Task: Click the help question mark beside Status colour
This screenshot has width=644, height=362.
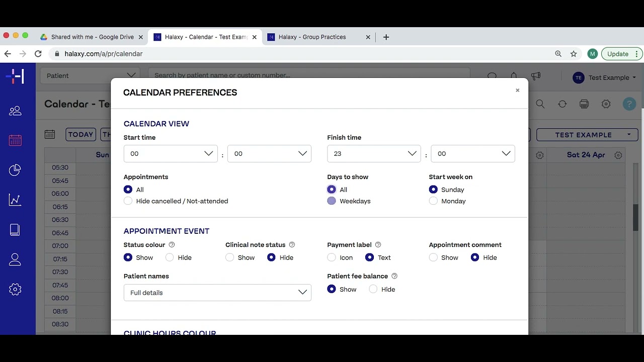Action: [172, 245]
